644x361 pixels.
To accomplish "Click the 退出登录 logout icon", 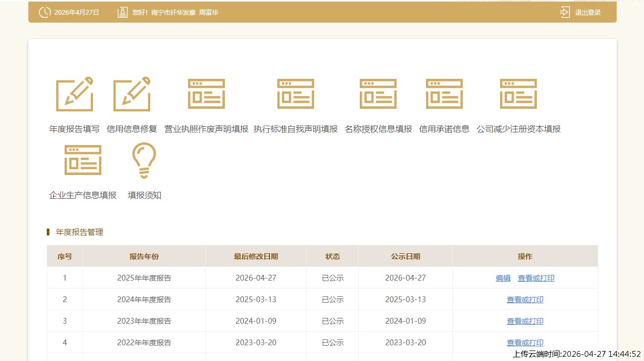I will [565, 12].
